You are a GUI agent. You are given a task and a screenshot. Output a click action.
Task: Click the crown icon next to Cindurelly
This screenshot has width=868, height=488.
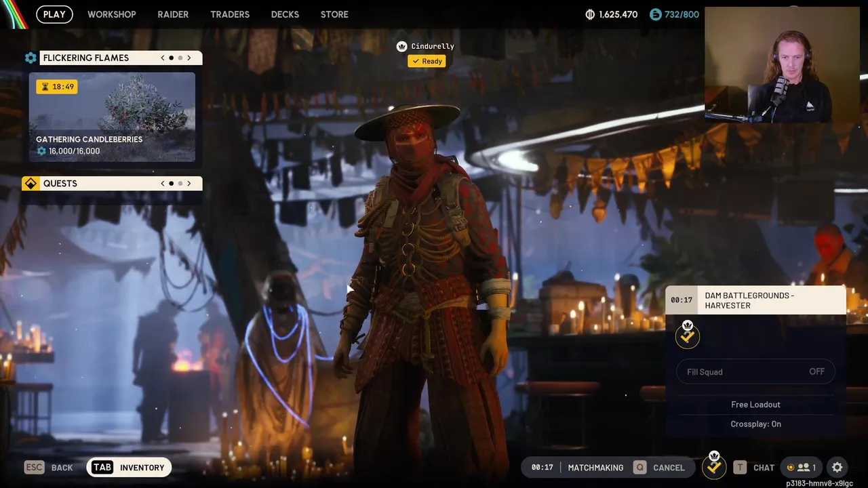click(x=401, y=47)
